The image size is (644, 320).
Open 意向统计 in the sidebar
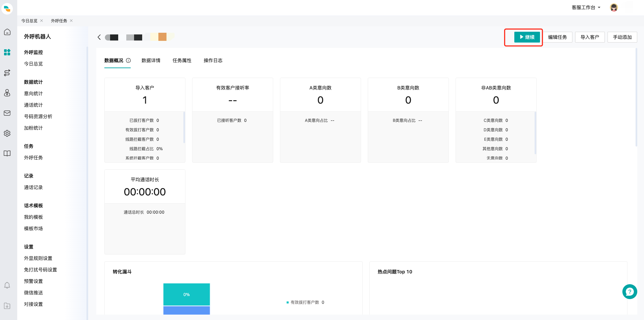pyautogui.click(x=33, y=94)
